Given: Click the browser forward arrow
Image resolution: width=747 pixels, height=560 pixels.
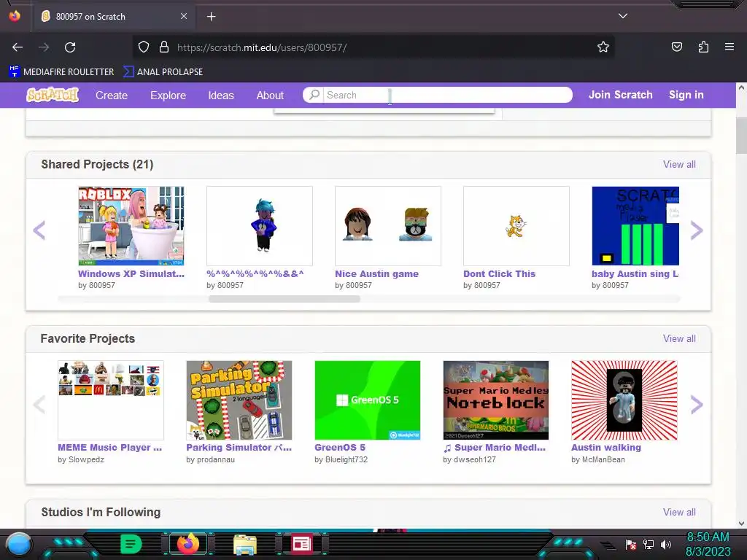Looking at the screenshot, I should tap(44, 47).
